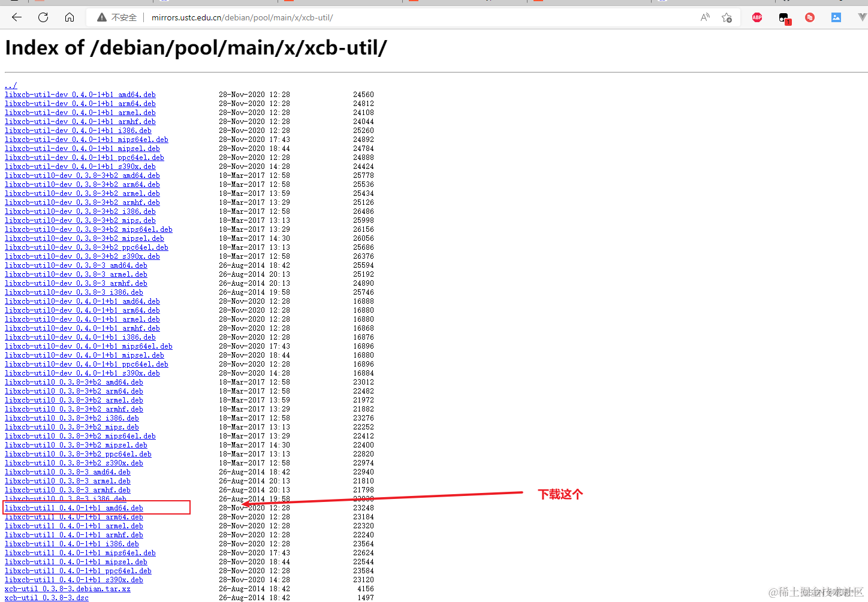The width and height of the screenshot is (868, 602).
Task: Click libxcb-util-dev_0.4.0-1+b1_i386.deb
Action: click(78, 131)
